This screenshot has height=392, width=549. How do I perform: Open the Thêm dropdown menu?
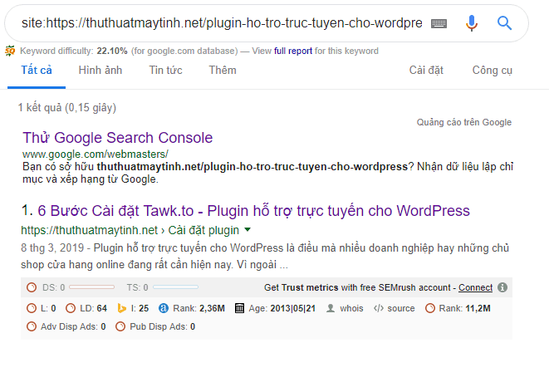(223, 70)
